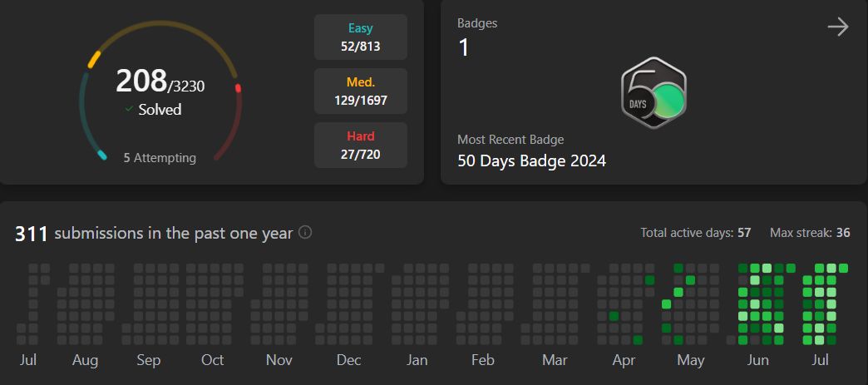Image resolution: width=868 pixels, height=385 pixels.
Task: Click the submissions info circle icon
Action: 305,232
